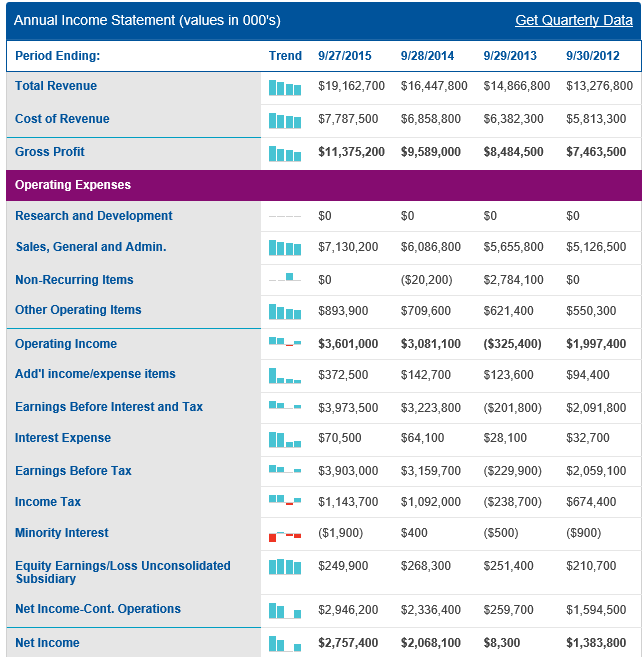Click the Earnings Before Interest and Tax label
The height and width of the screenshot is (657, 643).
tap(109, 407)
